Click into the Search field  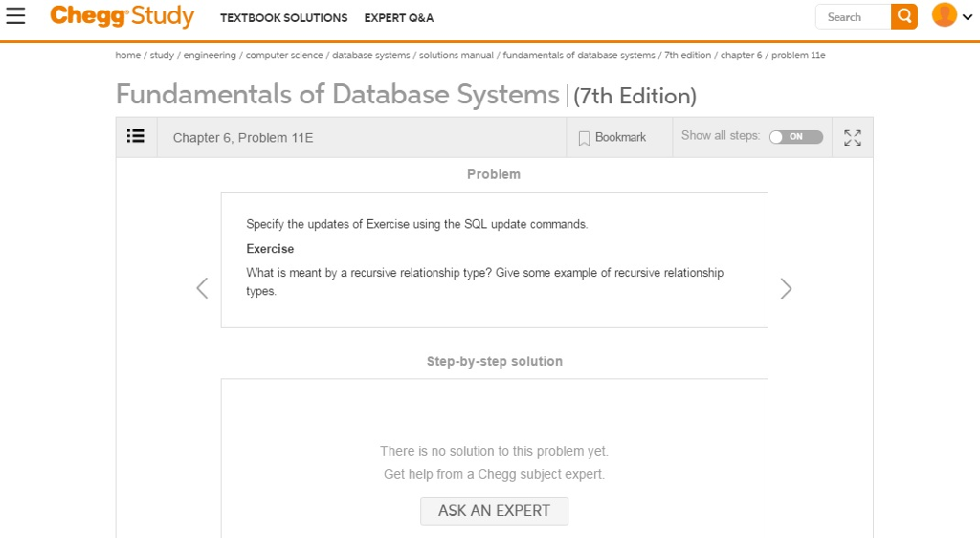(853, 17)
